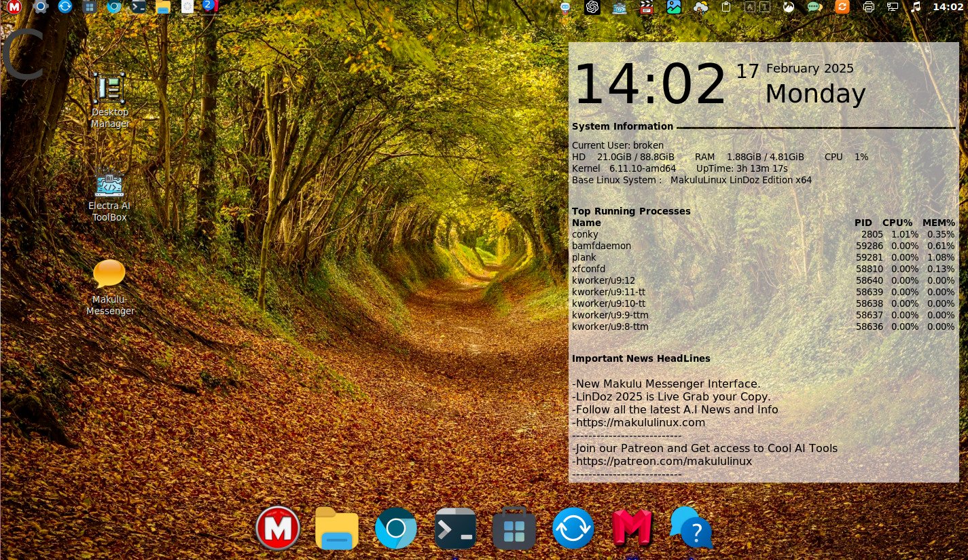The image size is (968, 560).
Task: Launch the blue update icon in top panel
Action: pyautogui.click(x=65, y=7)
